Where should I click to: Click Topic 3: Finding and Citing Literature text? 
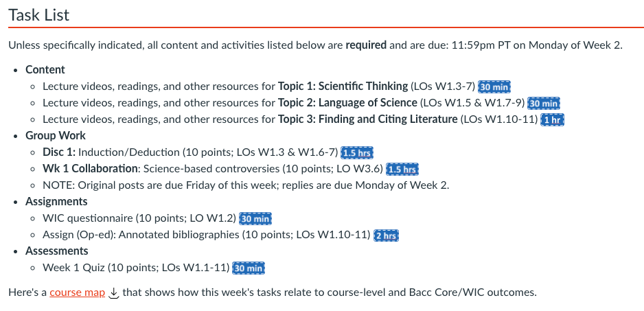coord(367,119)
